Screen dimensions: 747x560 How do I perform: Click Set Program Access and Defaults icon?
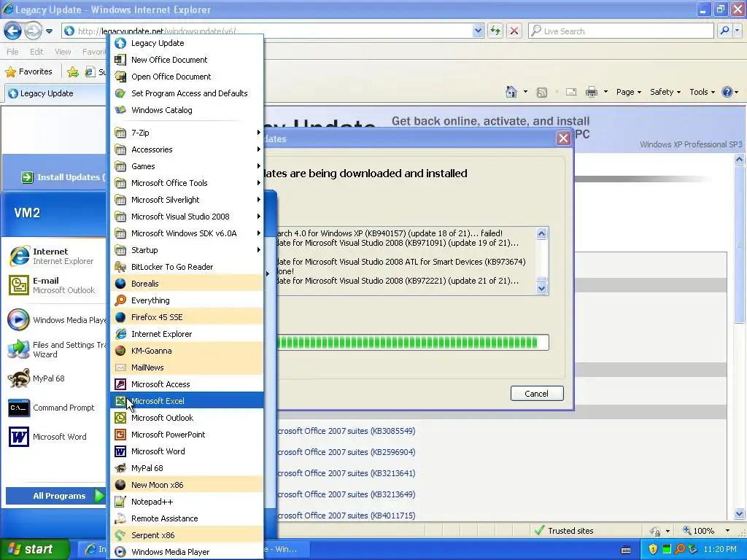click(120, 93)
